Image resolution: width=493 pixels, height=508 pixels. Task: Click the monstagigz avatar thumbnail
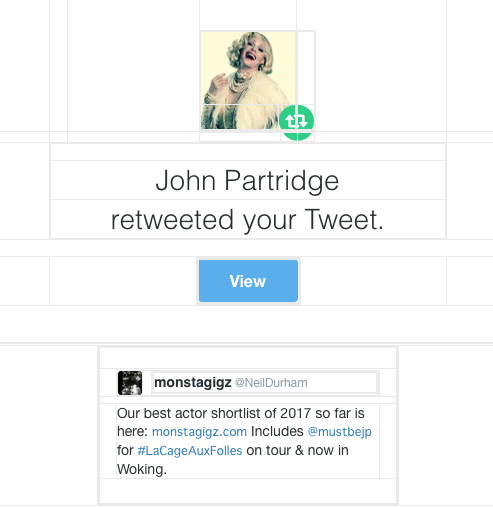tap(130, 383)
